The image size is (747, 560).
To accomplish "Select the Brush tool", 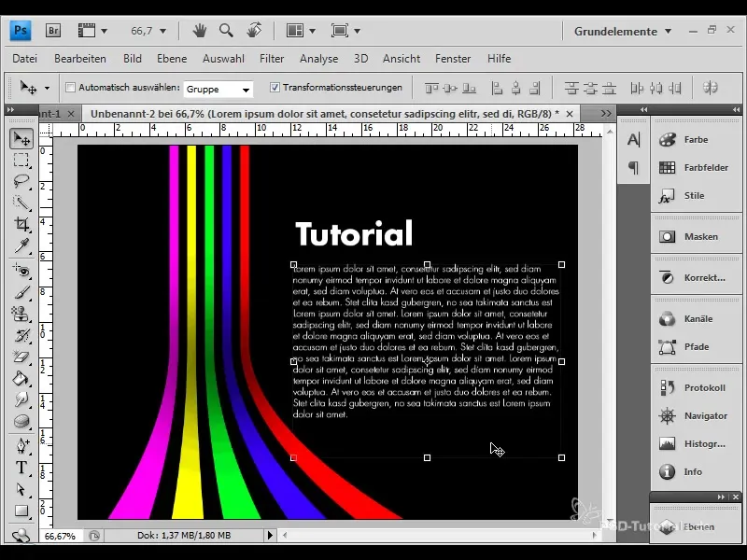I will tap(21, 292).
